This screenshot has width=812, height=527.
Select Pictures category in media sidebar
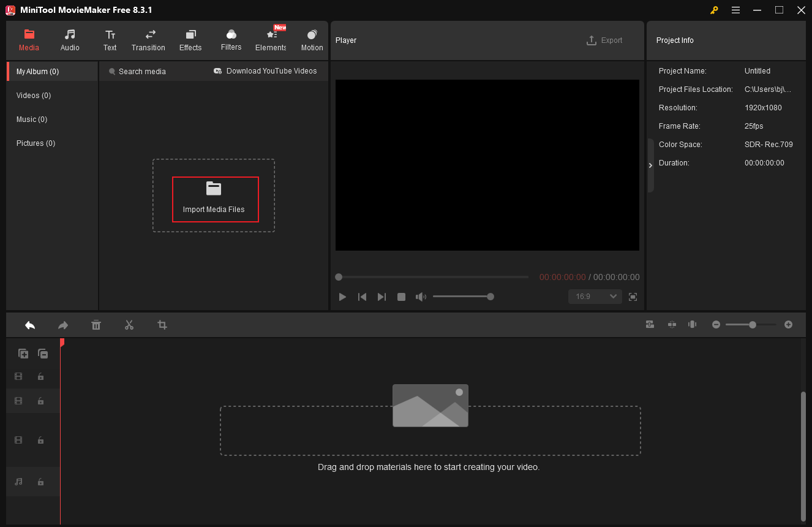[x=36, y=143]
